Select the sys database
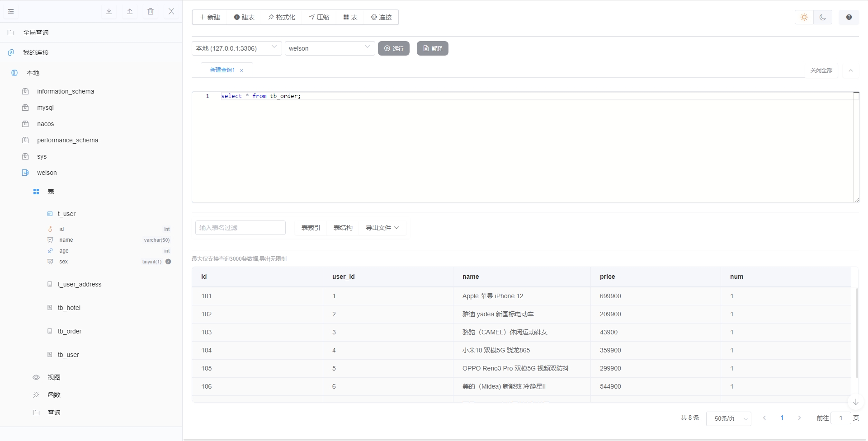The image size is (868, 441). pos(42,156)
